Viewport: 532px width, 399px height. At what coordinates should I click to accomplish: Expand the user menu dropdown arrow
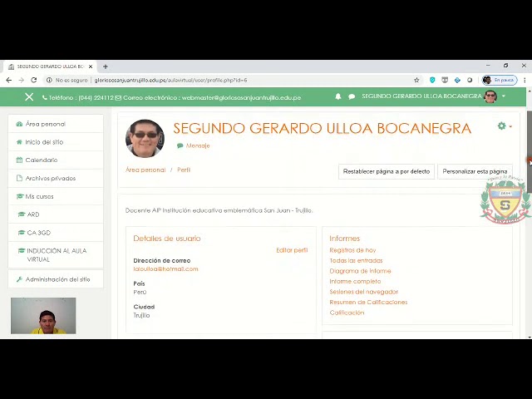(502, 96)
